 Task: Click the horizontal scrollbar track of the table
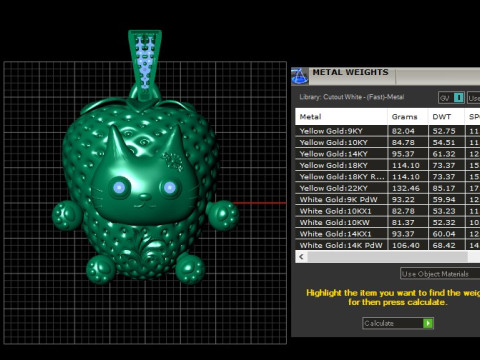[388, 257]
